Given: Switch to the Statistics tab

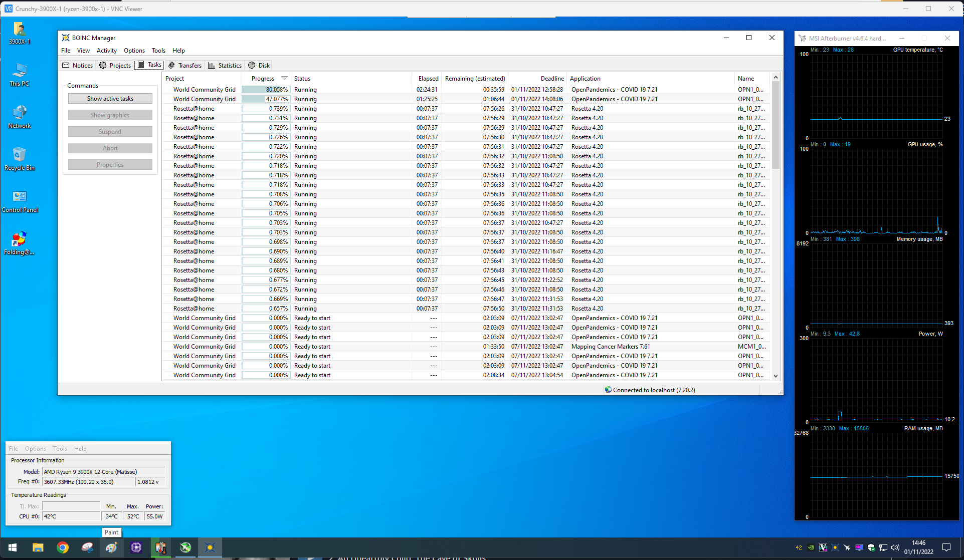Looking at the screenshot, I should (x=225, y=65).
